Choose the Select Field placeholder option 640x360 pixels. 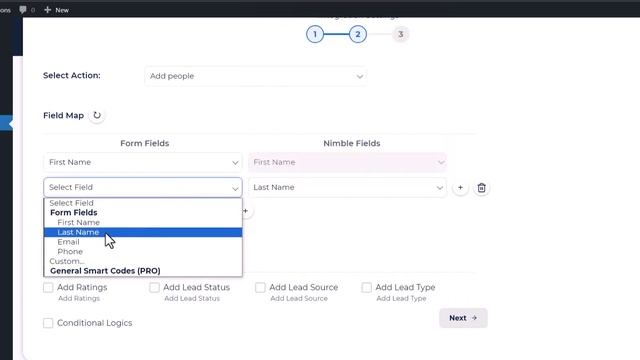tap(143, 203)
